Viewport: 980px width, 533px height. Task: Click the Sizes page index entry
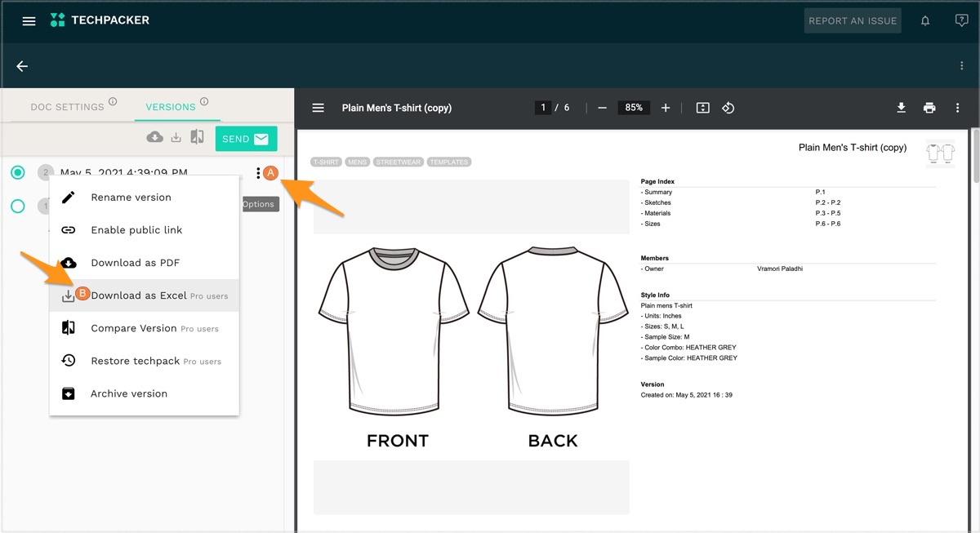coord(651,224)
